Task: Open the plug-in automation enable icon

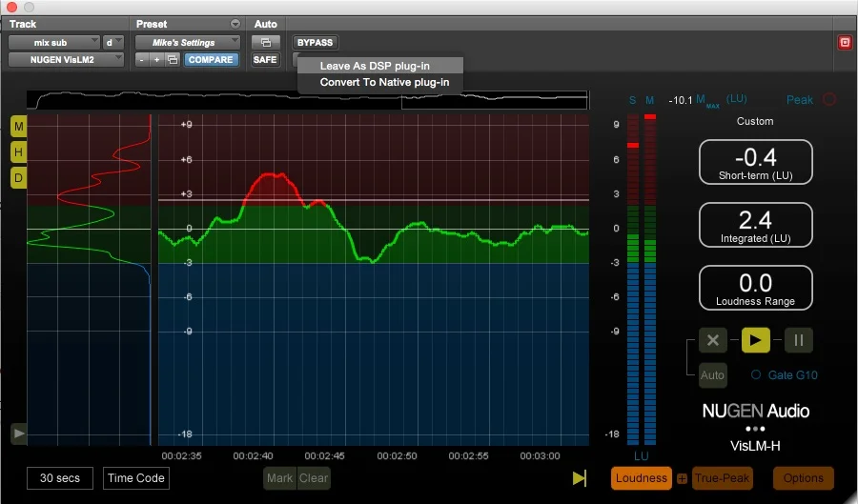Action: pyautogui.click(x=265, y=43)
